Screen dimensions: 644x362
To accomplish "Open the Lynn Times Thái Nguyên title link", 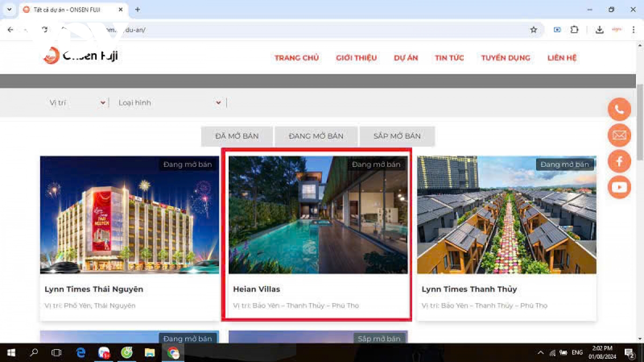I will coord(94,289).
